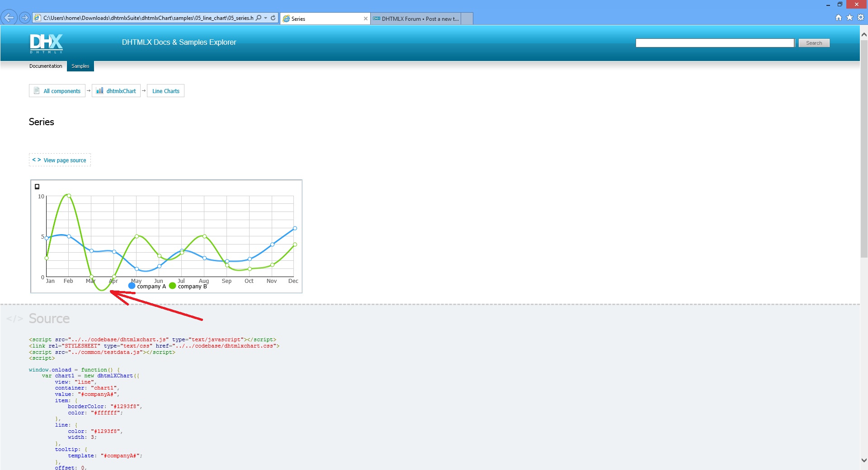The image size is (868, 470).
Task: Click company B legend green marker
Action: click(x=172, y=286)
